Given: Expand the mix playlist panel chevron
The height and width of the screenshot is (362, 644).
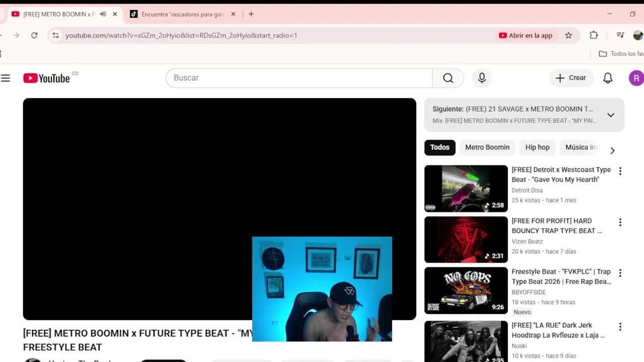Looking at the screenshot, I should [610, 115].
